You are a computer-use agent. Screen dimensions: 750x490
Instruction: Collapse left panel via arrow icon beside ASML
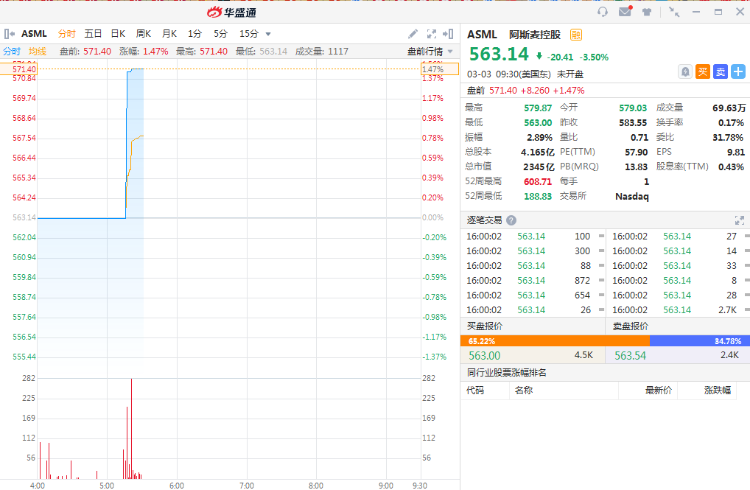pyautogui.click(x=9, y=34)
